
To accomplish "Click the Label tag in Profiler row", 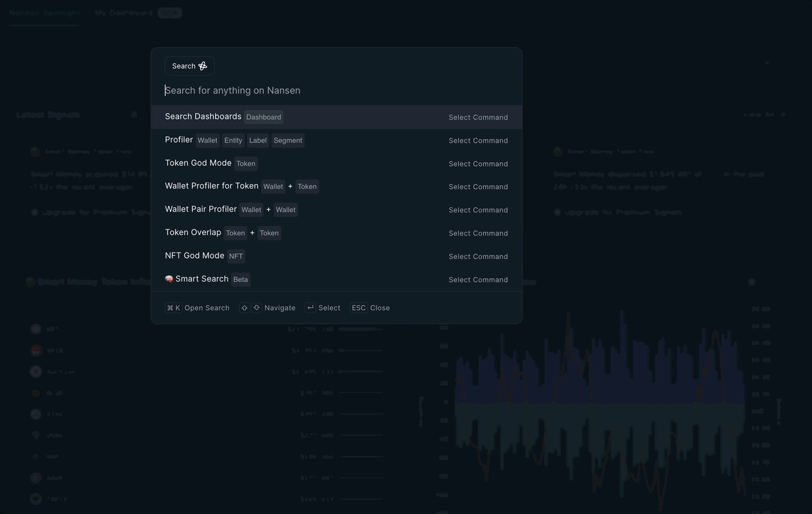I will tap(258, 140).
